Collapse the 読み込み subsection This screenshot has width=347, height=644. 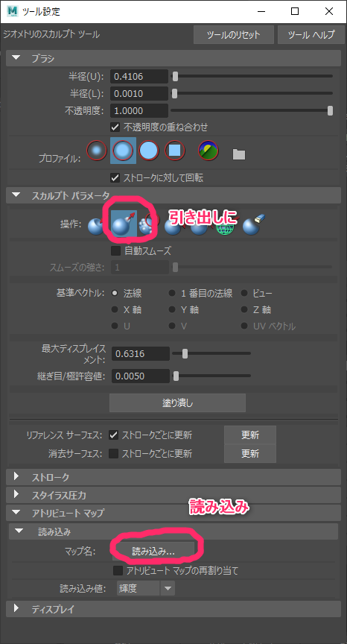(x=19, y=531)
